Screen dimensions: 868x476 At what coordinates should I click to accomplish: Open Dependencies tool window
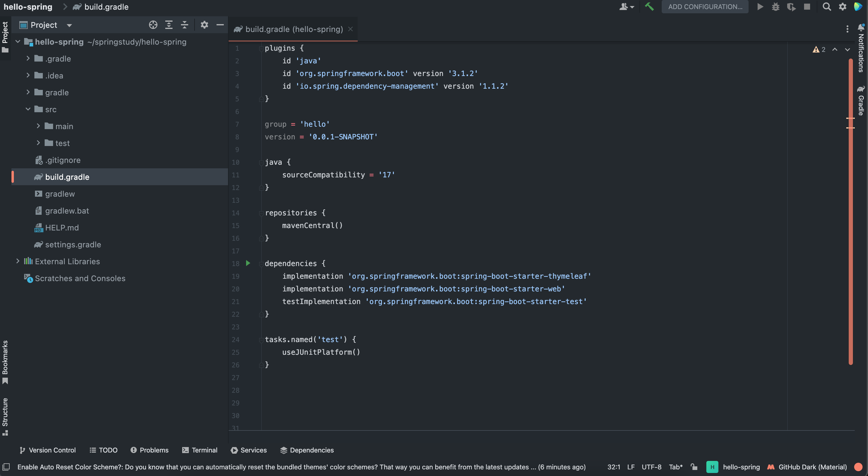point(307,450)
